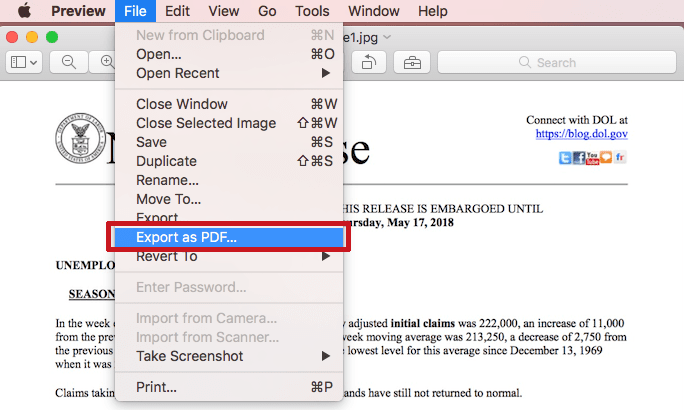Click the zoom out magnifier icon
The width and height of the screenshot is (684, 410).
[68, 62]
